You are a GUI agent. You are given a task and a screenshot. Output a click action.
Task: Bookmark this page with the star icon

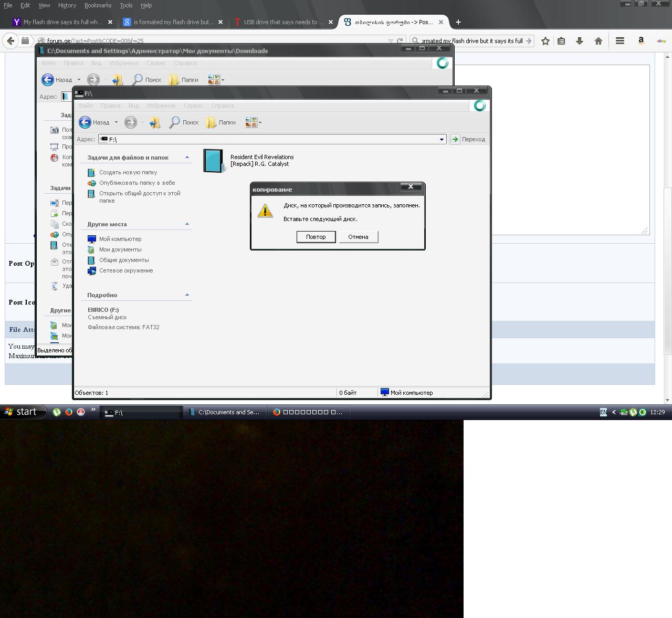tap(545, 41)
